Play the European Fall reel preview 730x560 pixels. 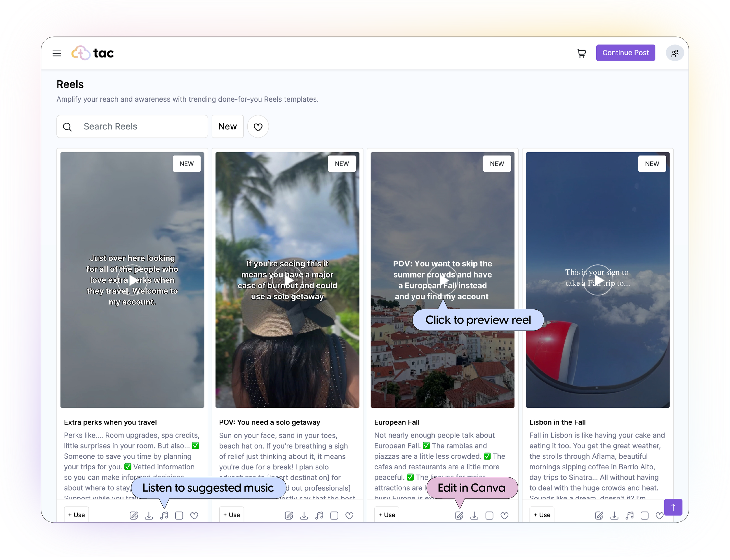tap(442, 280)
